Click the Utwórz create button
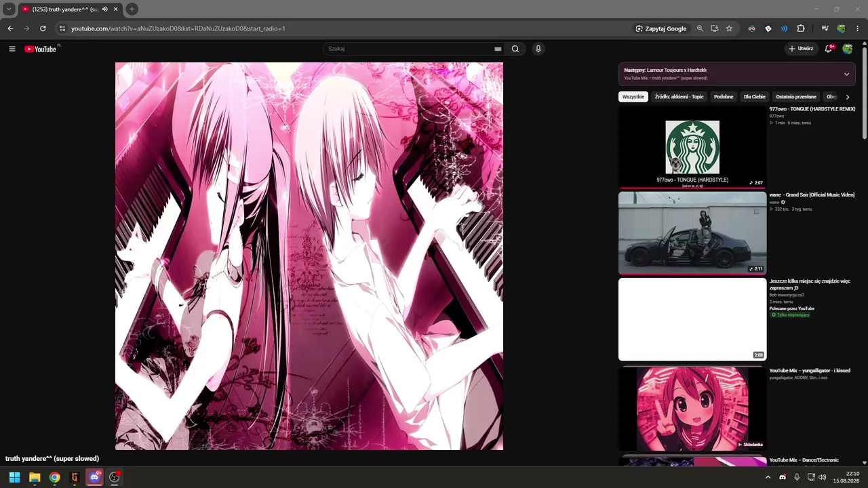Screen dimensions: 868x488 tap(801, 49)
